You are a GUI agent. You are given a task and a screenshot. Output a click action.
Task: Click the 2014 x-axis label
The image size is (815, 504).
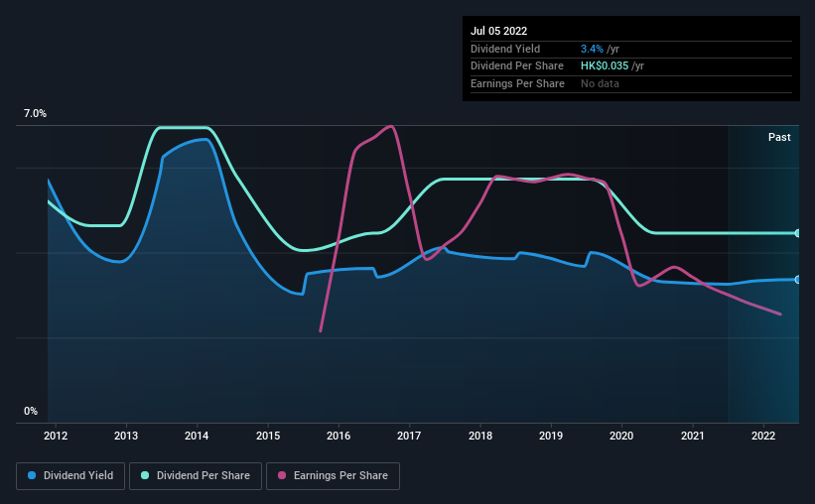pos(197,436)
